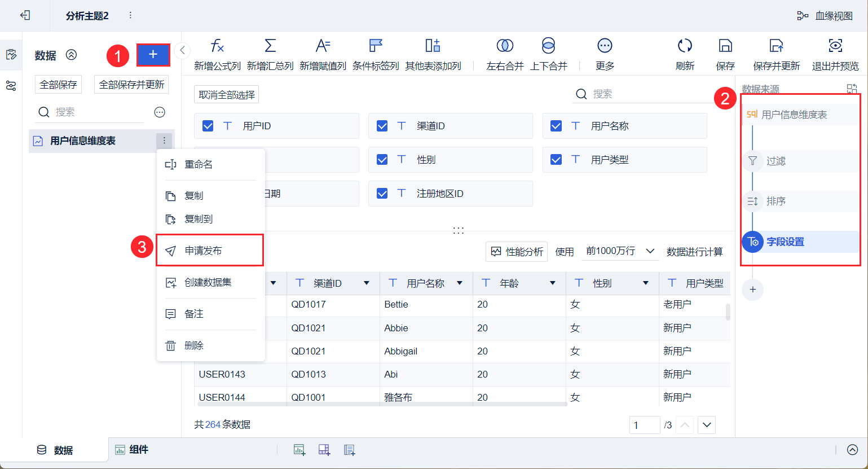Choose 申请发布 from the context menu

coord(210,251)
